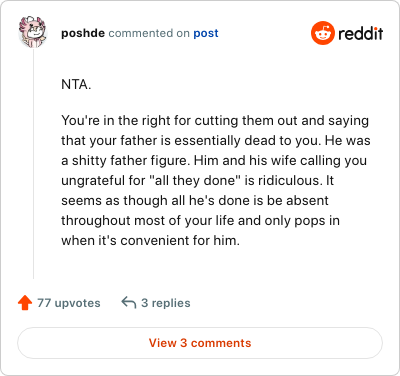Click the reddit wordmark text
The image size is (400, 376).
pos(361,34)
